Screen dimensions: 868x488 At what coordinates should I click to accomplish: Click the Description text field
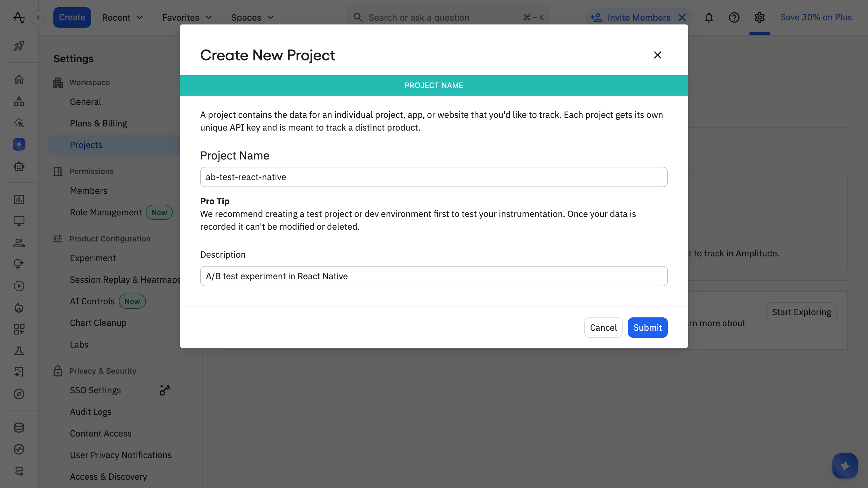[x=433, y=276]
